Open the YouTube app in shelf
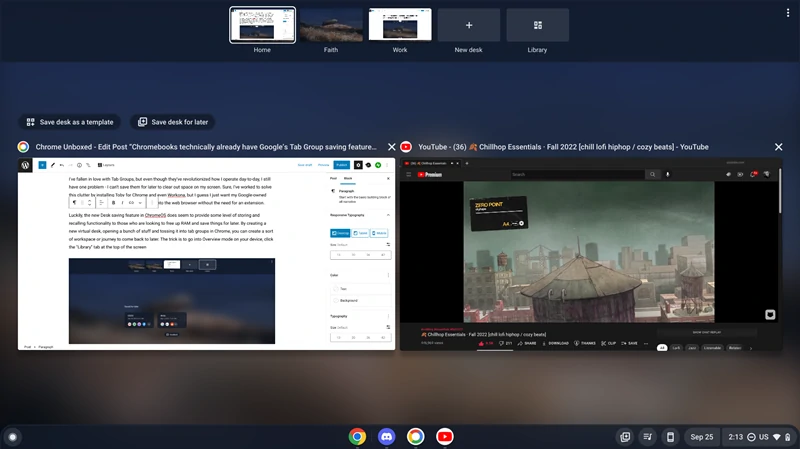 coord(444,436)
